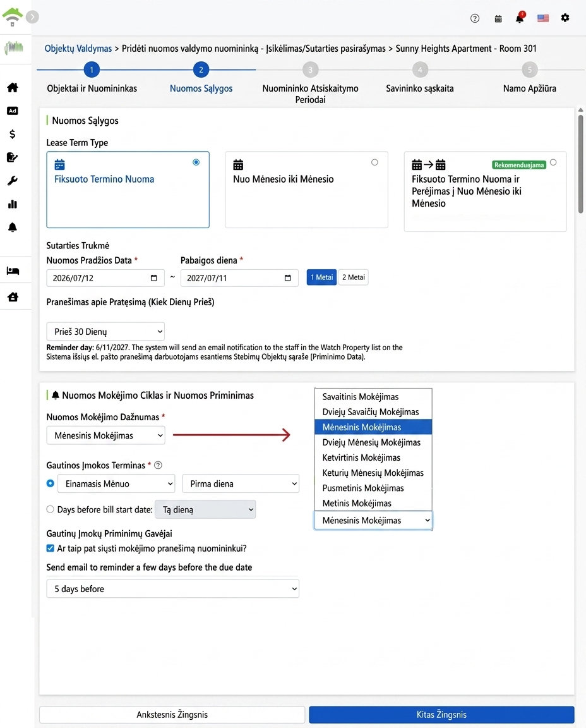Screen dimensions: 586x728
Task: Choose Dviejų Mėnesių Mokėjimas option
Action: [x=373, y=442]
